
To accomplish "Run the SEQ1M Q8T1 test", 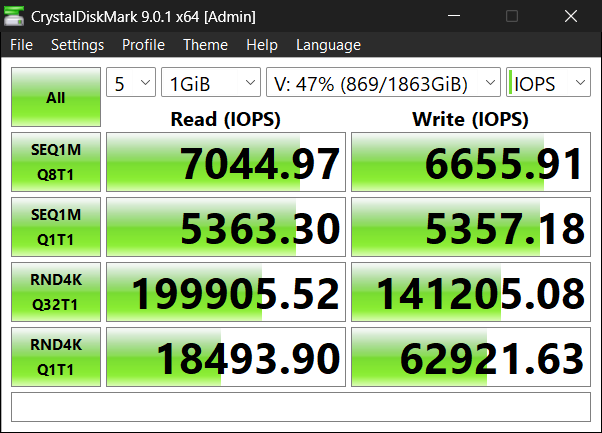I will pyautogui.click(x=56, y=162).
